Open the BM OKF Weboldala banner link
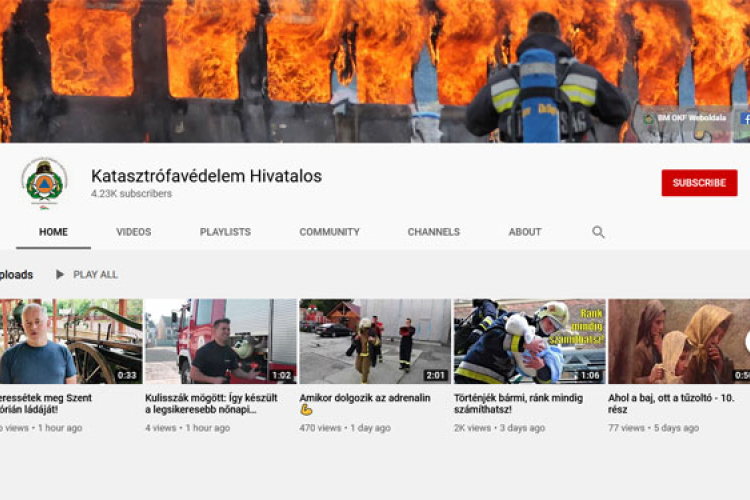The width and height of the screenshot is (750, 500). 685,118
